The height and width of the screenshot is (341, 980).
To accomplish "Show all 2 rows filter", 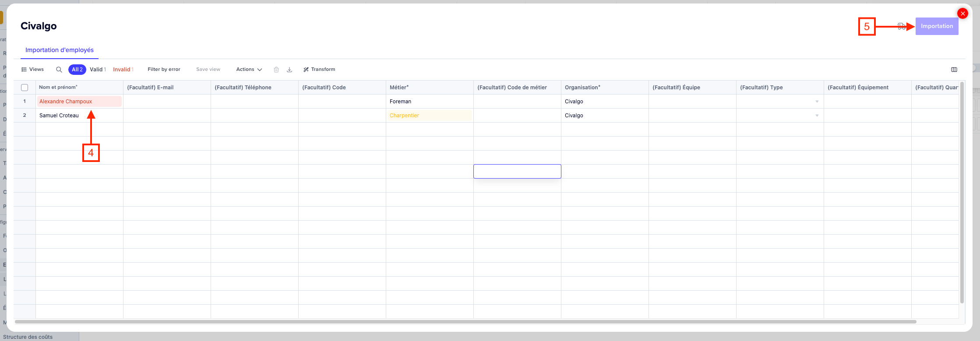I will [77, 70].
